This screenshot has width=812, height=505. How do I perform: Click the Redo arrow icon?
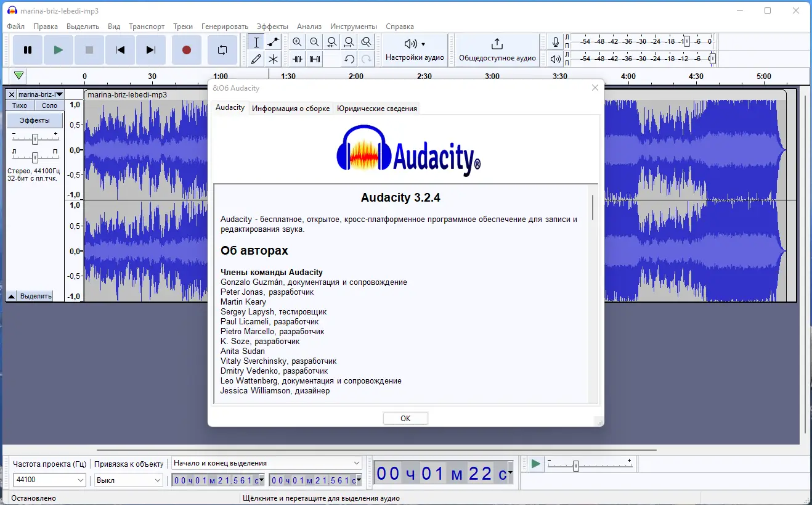tap(367, 59)
